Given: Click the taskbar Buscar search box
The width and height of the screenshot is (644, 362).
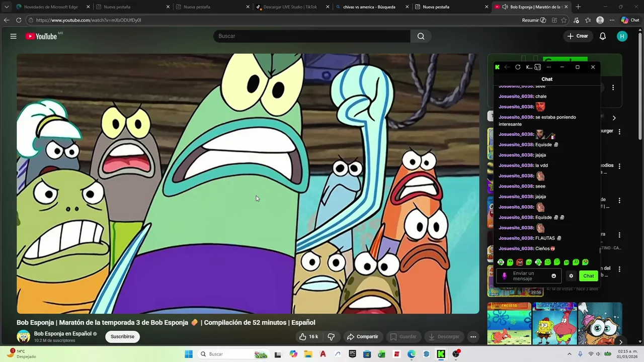Looking at the screenshot, I should pyautogui.click(x=233, y=354).
